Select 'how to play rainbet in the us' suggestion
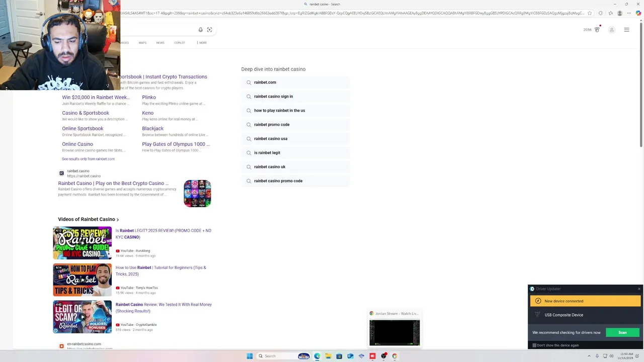 pos(295,111)
